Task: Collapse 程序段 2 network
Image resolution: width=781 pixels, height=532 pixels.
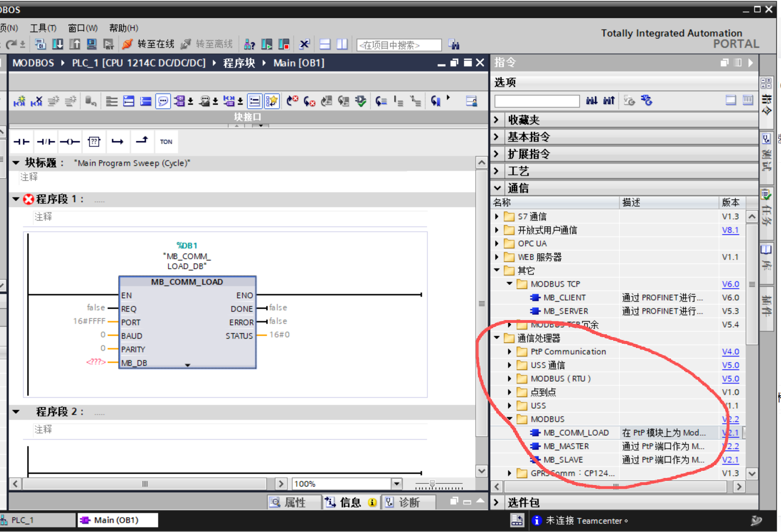Action: click(16, 412)
